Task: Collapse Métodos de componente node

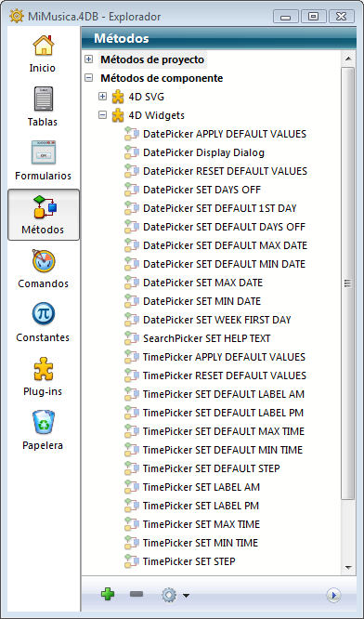Action: pos(89,78)
